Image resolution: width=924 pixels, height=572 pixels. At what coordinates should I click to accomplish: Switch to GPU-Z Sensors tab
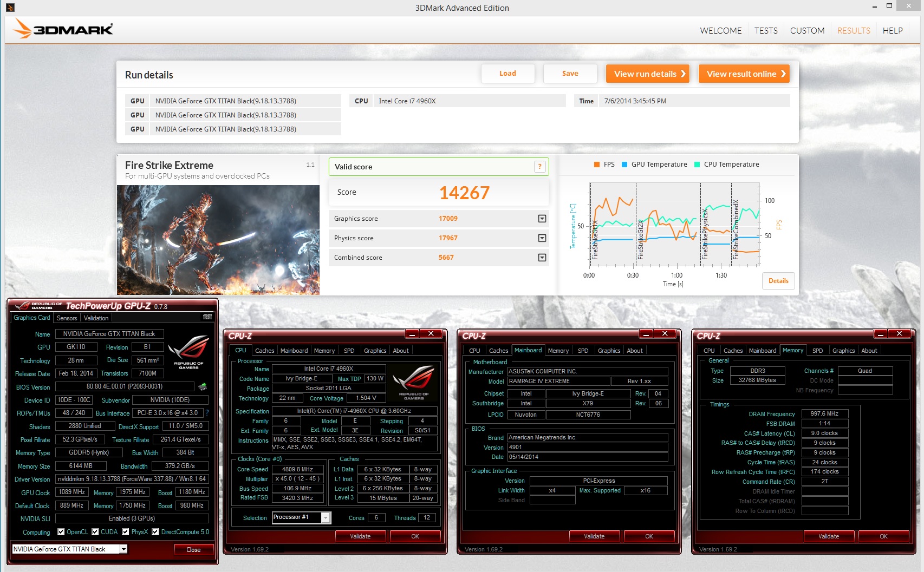point(67,318)
